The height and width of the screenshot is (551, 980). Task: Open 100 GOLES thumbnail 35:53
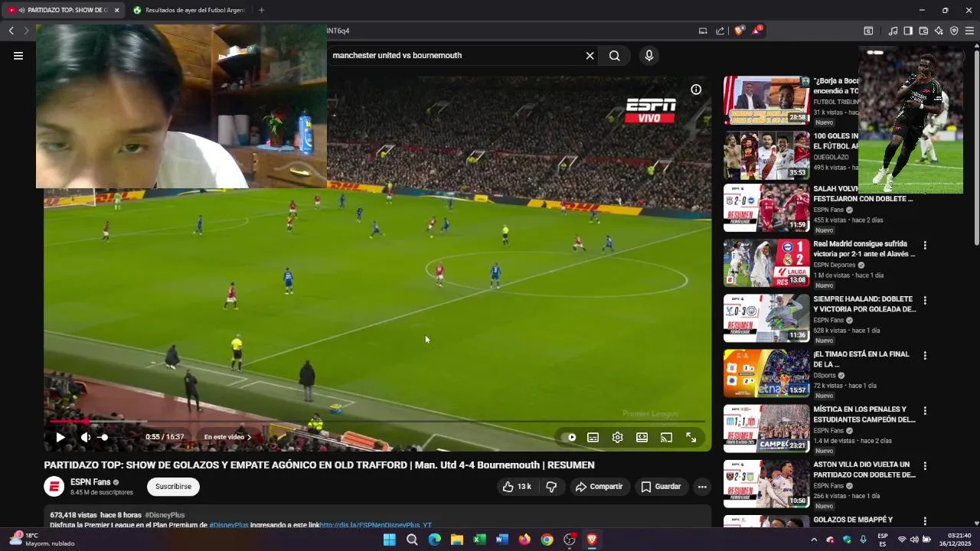click(766, 155)
